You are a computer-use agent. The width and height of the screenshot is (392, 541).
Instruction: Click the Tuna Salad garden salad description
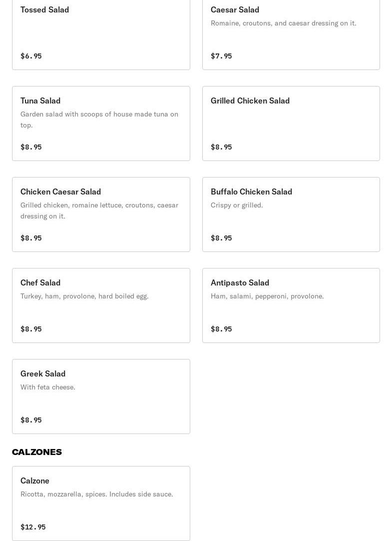click(99, 119)
